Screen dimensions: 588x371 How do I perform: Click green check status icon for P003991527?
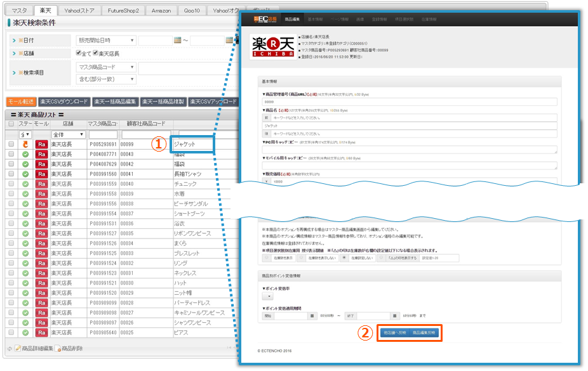pos(25,233)
